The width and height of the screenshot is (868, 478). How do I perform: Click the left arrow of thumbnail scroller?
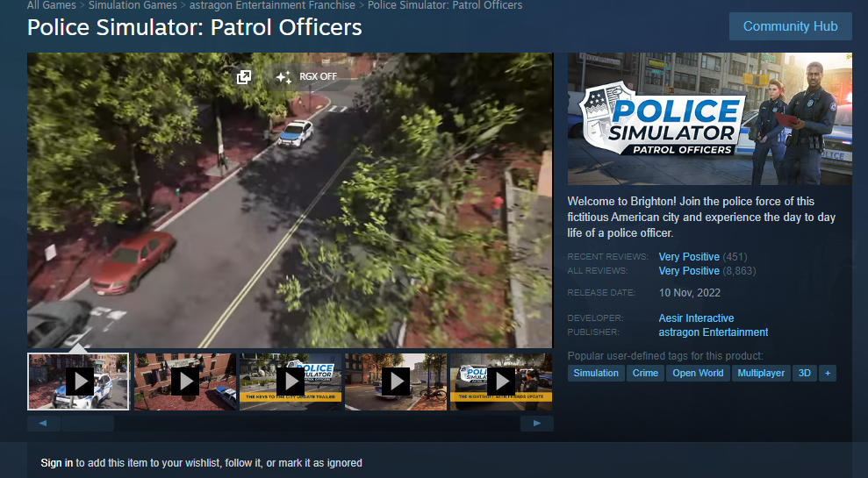point(43,424)
